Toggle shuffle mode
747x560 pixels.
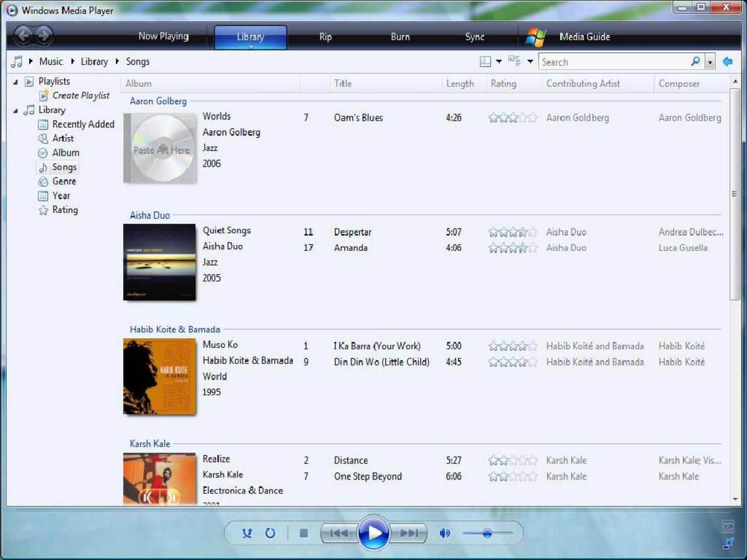click(x=247, y=533)
